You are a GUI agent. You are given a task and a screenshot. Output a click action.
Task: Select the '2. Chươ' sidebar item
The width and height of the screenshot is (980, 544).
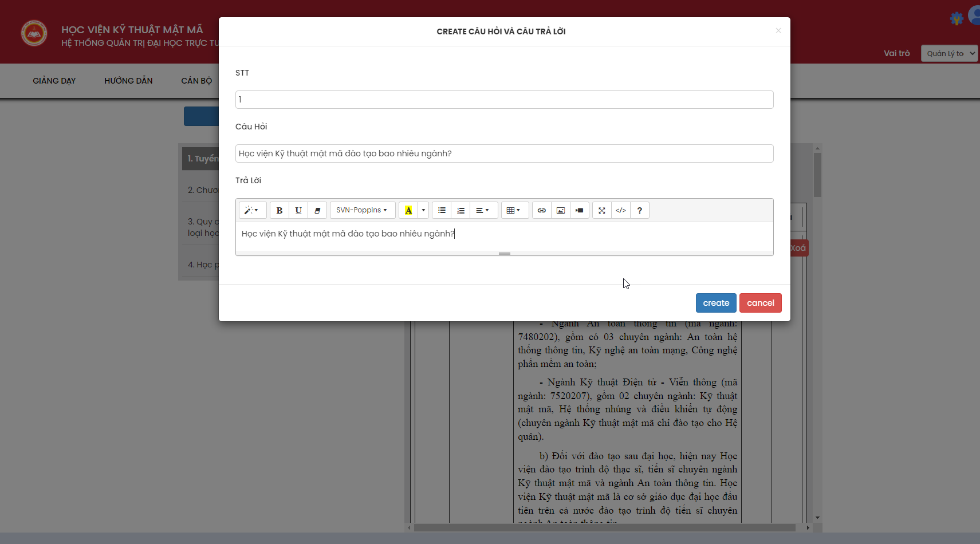200,190
